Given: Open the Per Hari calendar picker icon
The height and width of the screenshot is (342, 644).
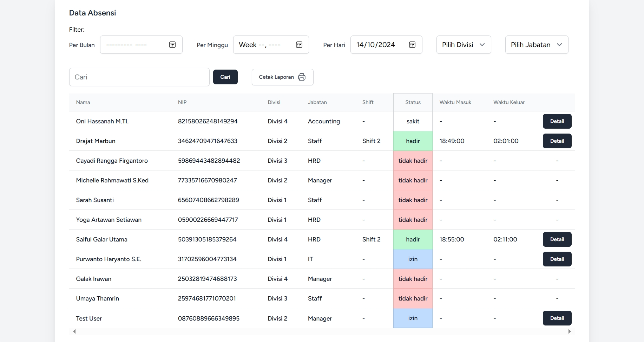Looking at the screenshot, I should [x=412, y=45].
